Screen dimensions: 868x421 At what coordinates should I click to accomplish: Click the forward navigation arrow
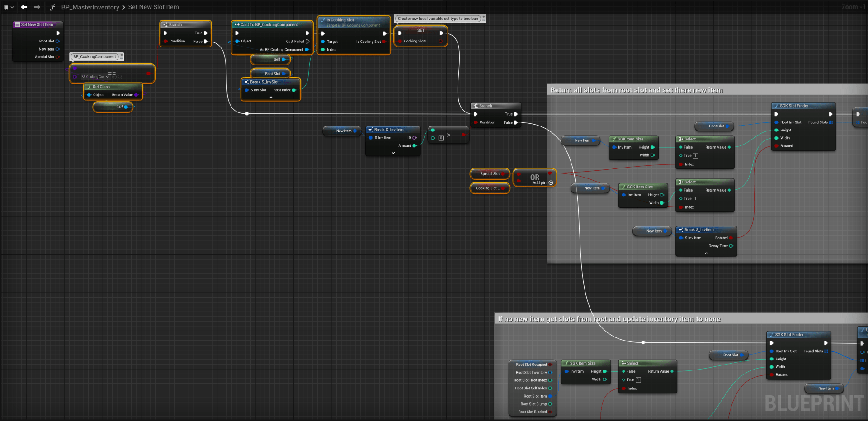37,7
